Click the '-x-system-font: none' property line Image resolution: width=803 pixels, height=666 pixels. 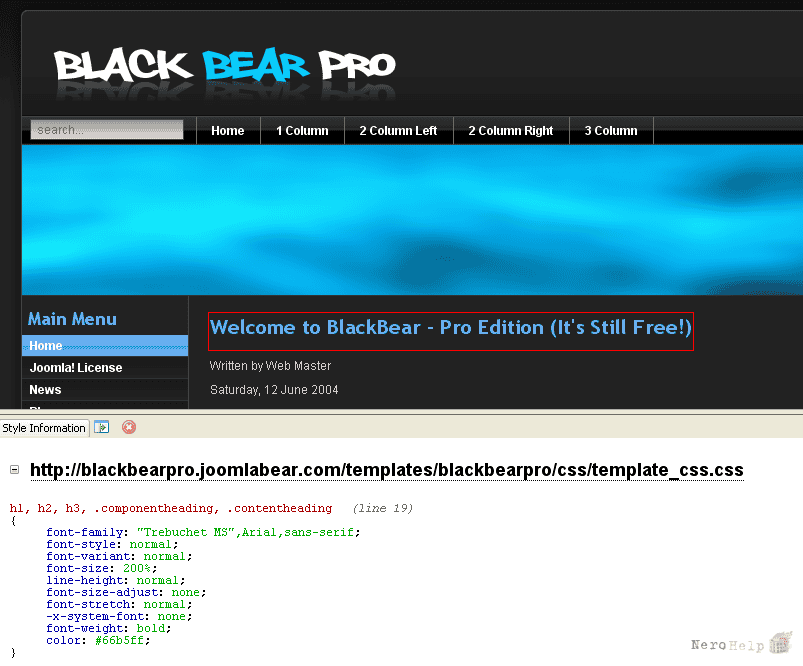click(119, 616)
